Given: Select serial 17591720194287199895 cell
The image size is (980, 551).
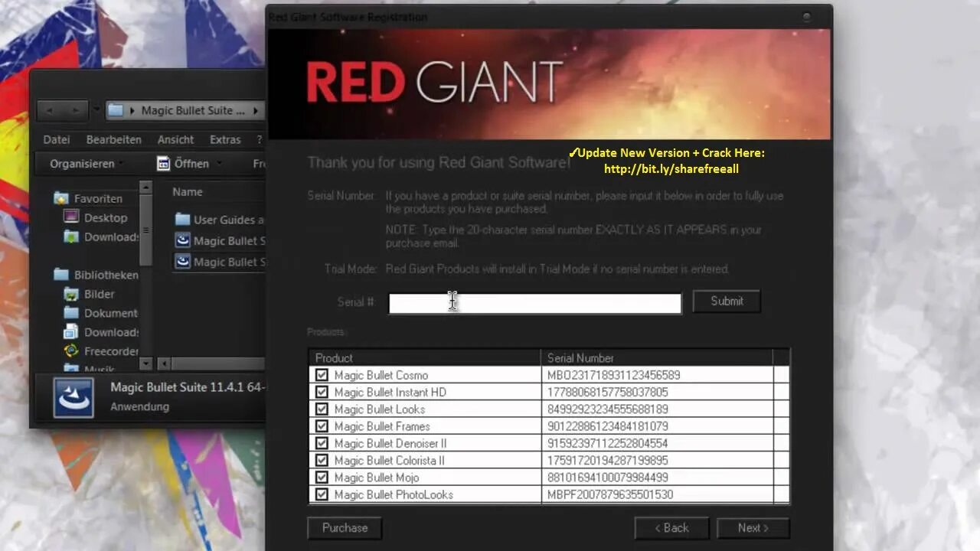Looking at the screenshot, I should tap(657, 460).
